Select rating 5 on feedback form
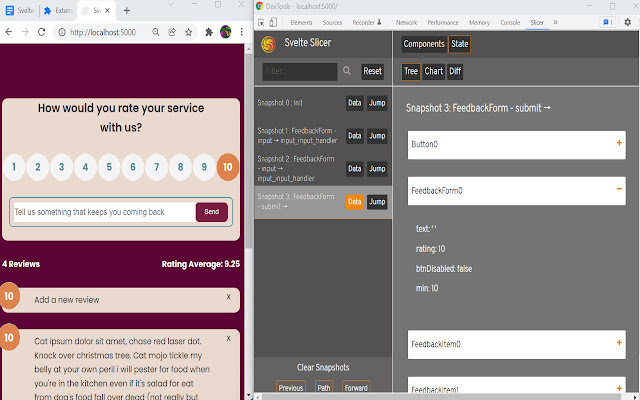 point(109,167)
